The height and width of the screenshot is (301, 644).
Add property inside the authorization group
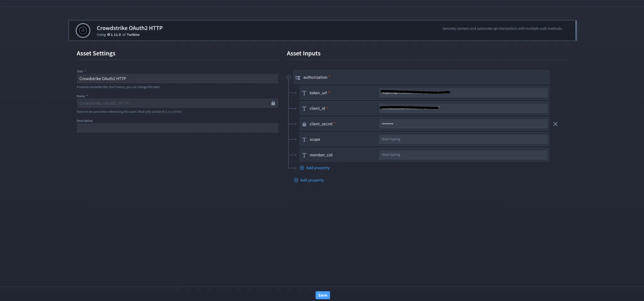click(315, 168)
